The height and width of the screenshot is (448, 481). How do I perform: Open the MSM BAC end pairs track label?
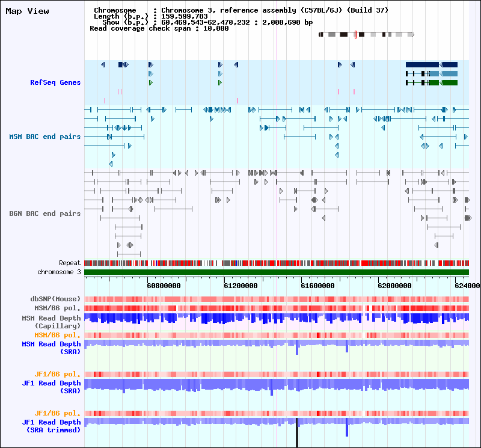pyautogui.click(x=44, y=137)
